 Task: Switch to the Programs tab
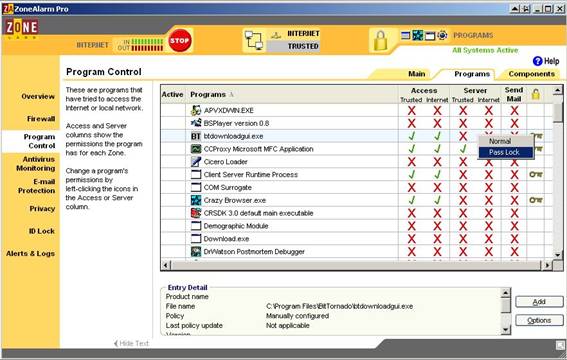pyautogui.click(x=472, y=74)
